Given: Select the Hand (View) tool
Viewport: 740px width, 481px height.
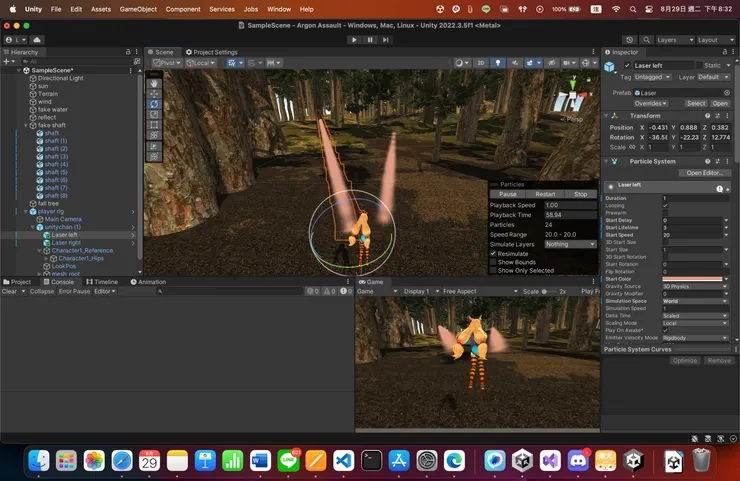Looking at the screenshot, I should point(154,82).
